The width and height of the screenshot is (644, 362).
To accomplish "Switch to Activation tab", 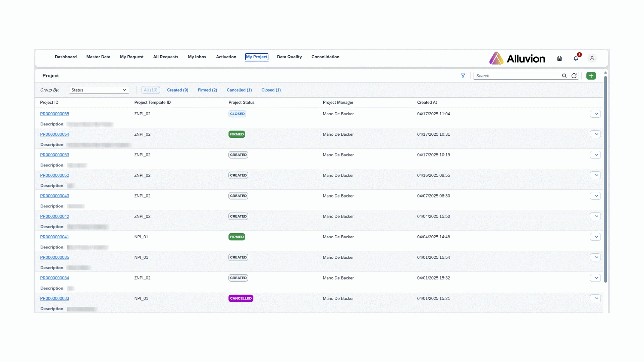I will click(226, 57).
